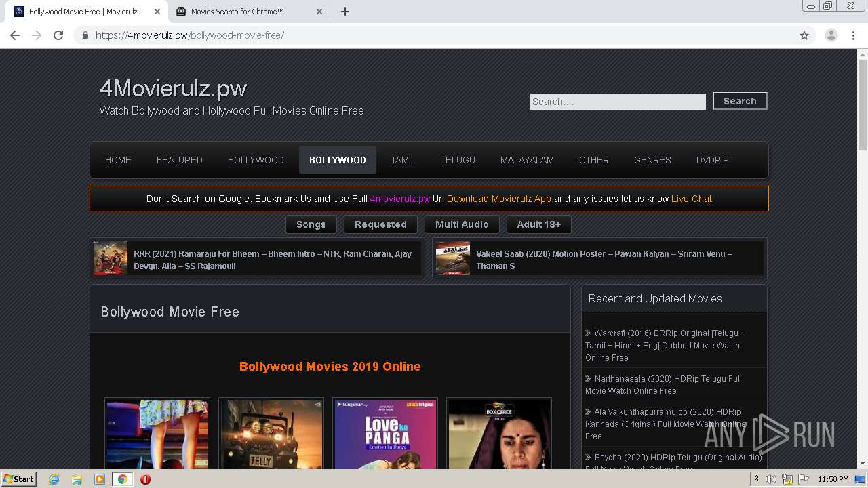Open the Live Chat link
Viewport: 868px width, 488px height.
[x=692, y=199]
